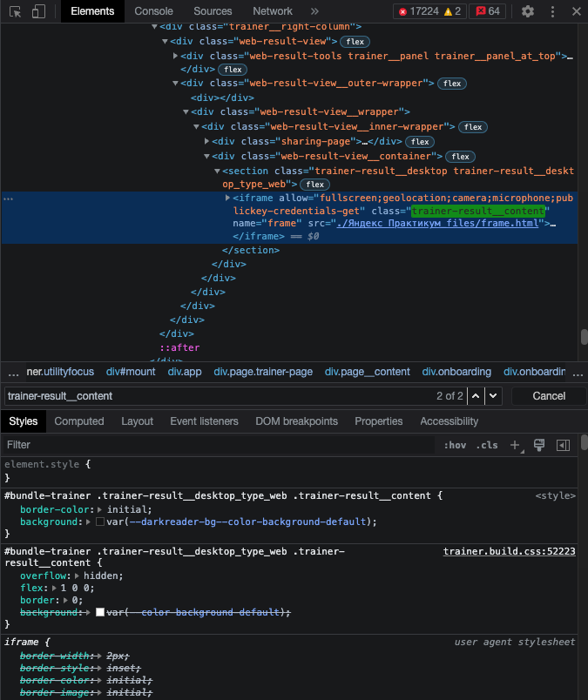Switch to the Console tab

153,11
